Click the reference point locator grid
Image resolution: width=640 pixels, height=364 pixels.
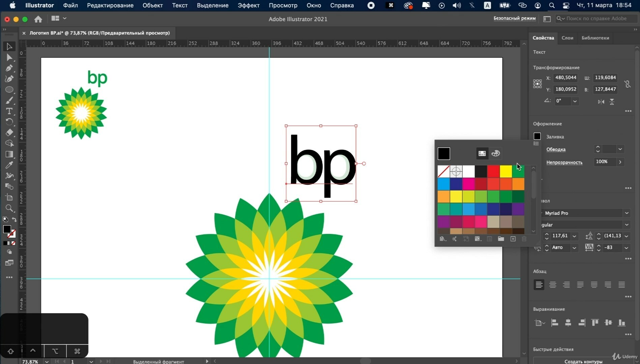click(x=537, y=84)
